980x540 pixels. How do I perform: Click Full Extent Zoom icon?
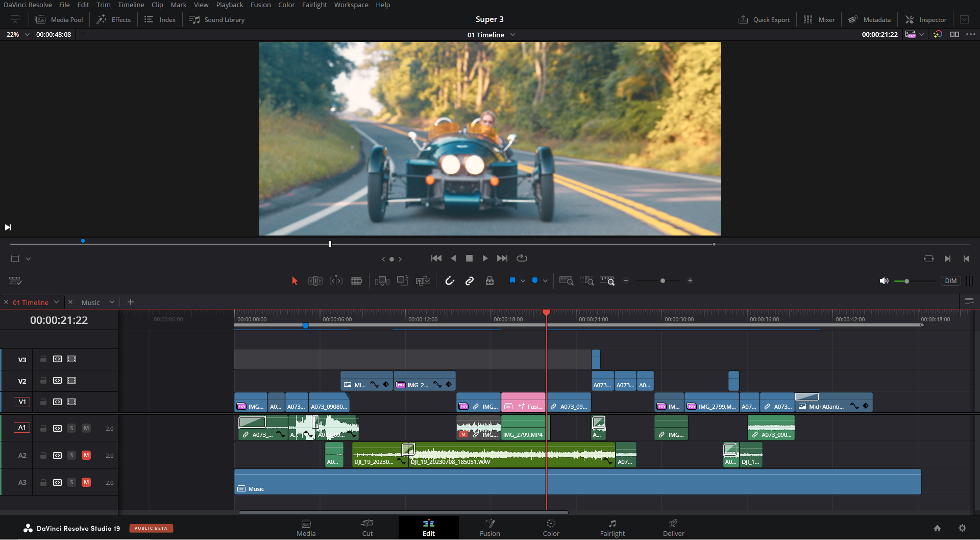tap(567, 281)
